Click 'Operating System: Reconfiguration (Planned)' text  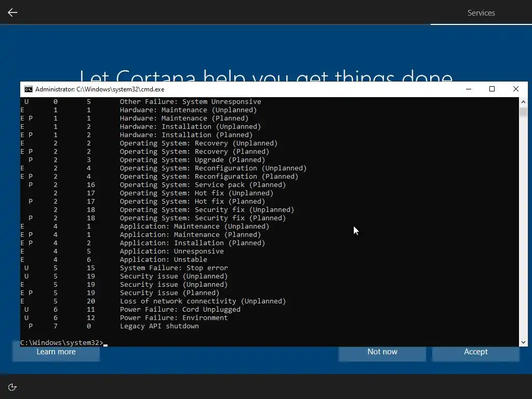coord(209,177)
